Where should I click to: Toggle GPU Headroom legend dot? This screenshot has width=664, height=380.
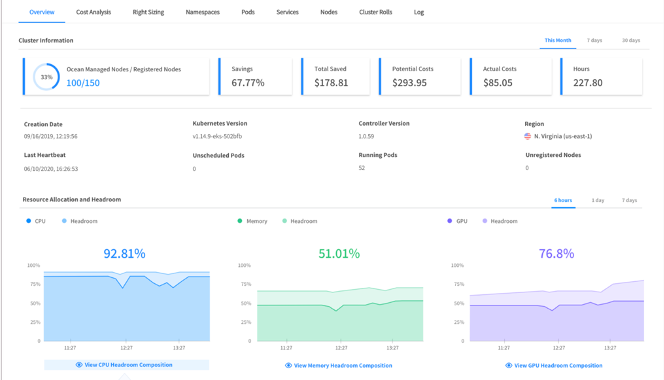click(x=485, y=221)
